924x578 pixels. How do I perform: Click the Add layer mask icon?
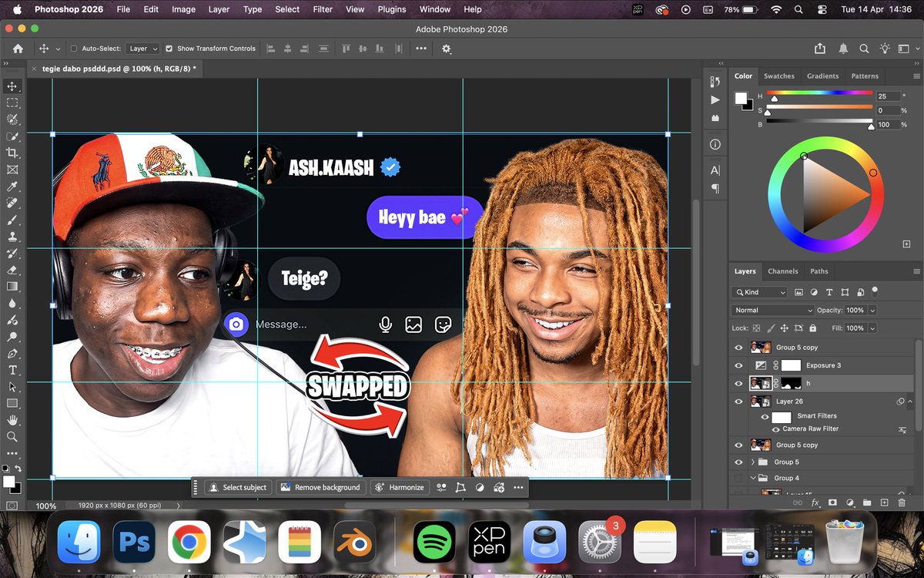coord(832,502)
